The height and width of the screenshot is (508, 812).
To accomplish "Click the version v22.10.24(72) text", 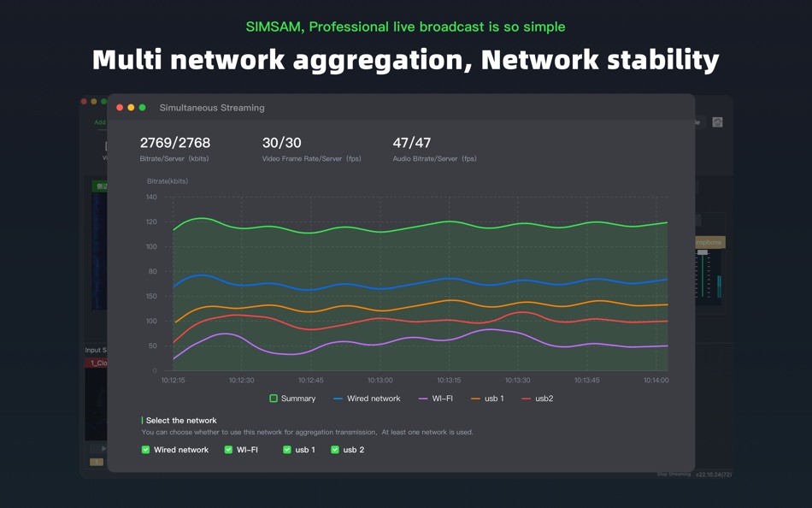I will coord(714,475).
